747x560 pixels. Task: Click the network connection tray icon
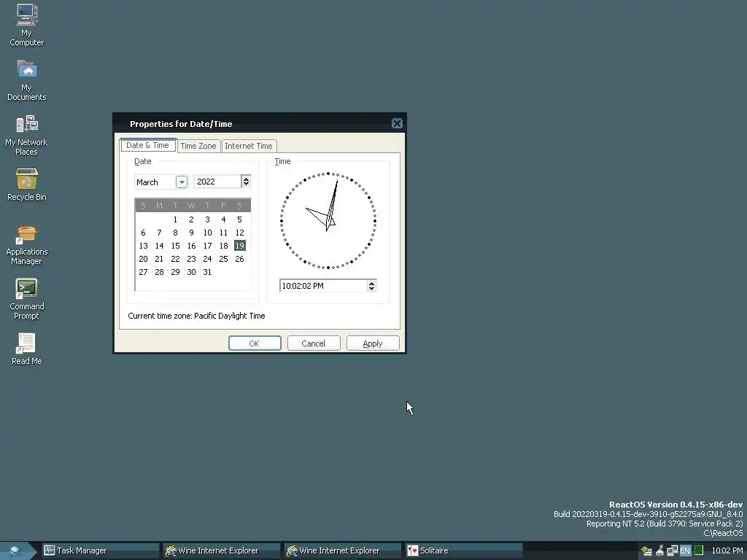point(672,551)
